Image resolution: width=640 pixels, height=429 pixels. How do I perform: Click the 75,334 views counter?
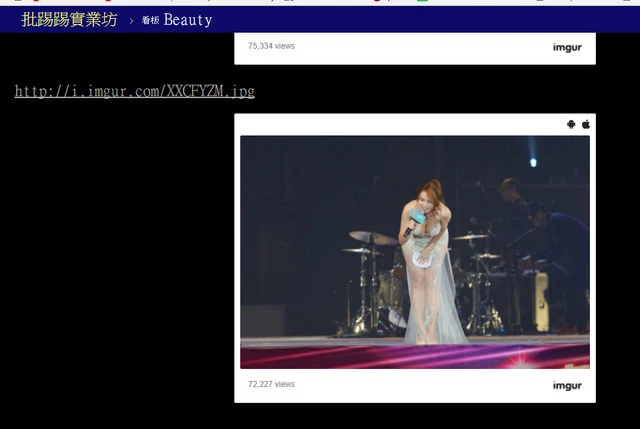271,46
